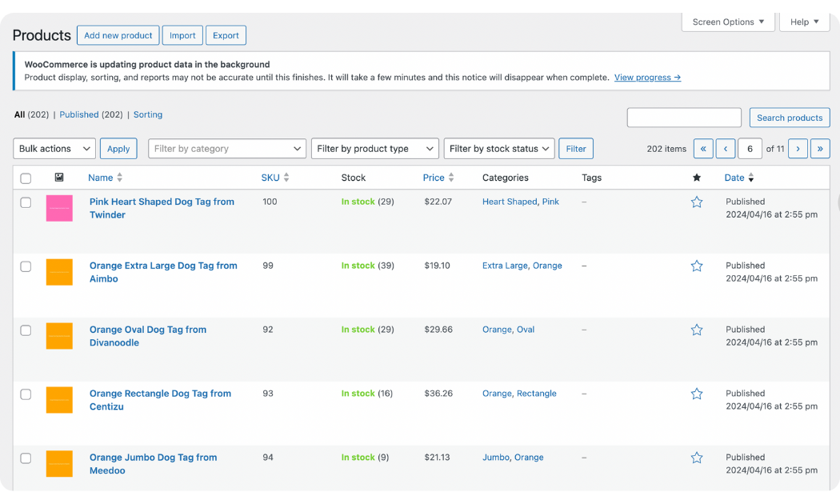Click the pink product thumbnail swatch
840x504 pixels.
coord(59,208)
